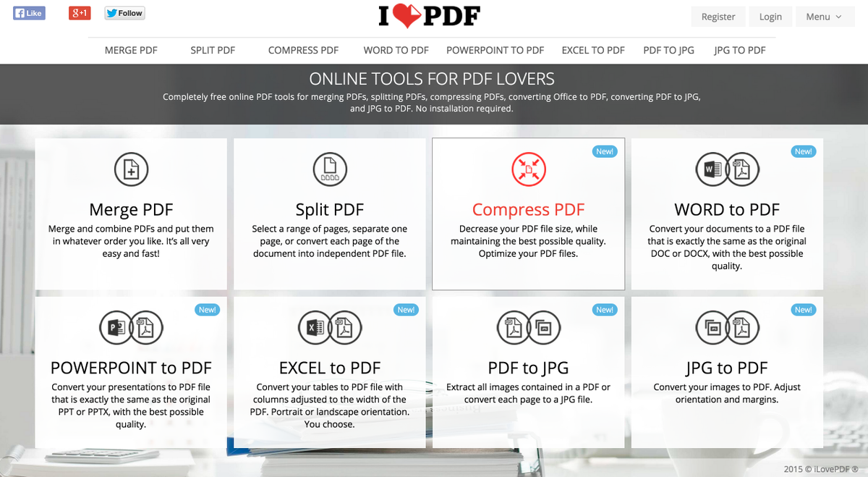Image resolution: width=868 pixels, height=477 pixels.
Task: Click the 'Completely free online PDF tools' subtitle
Action: coord(432,102)
